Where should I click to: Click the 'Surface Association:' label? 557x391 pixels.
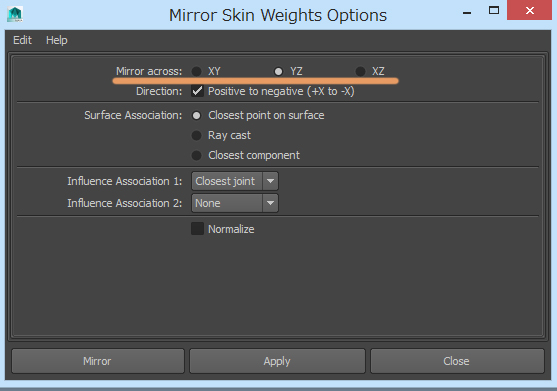(x=133, y=115)
